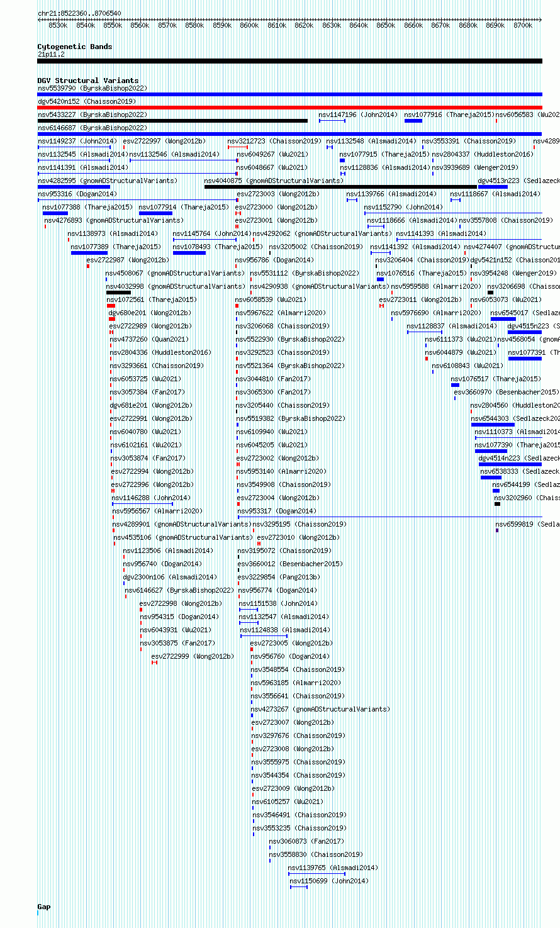This screenshot has width=560, height=928.
Task: Open nsv1132548 (Alsmadi2014) label
Action: tap(371, 141)
